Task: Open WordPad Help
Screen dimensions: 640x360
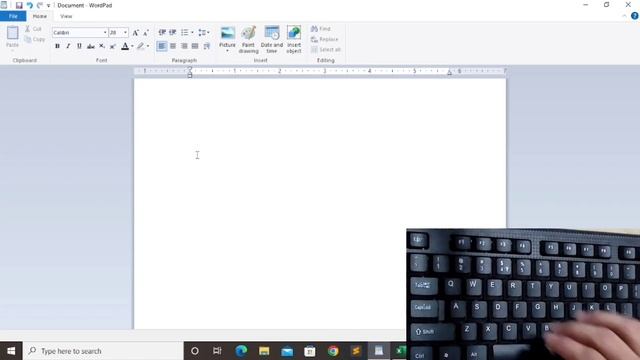Action: coord(635,16)
